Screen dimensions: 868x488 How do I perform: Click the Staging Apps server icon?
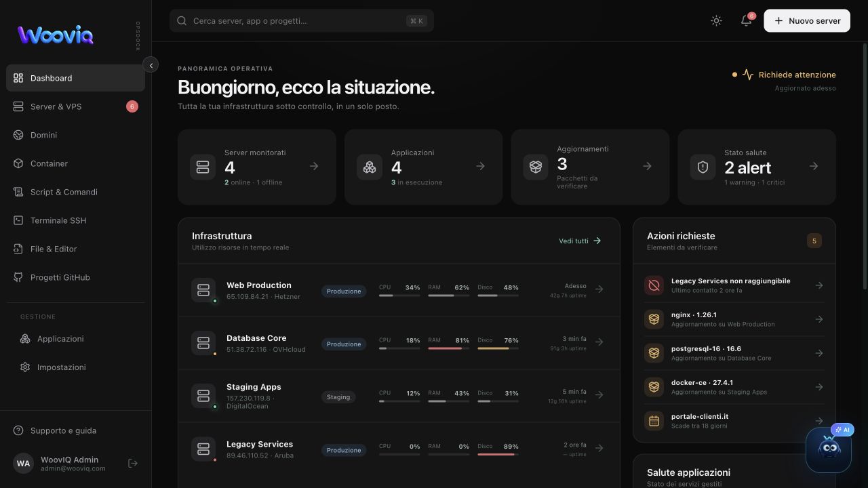tap(203, 396)
